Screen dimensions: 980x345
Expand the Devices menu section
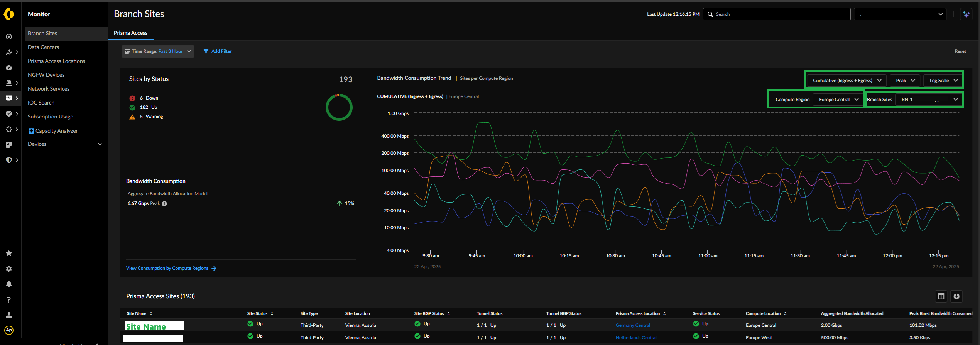pos(64,144)
